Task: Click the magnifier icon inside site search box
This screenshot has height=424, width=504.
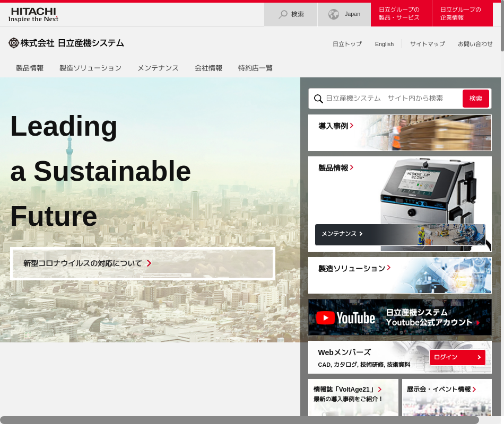Action: (x=318, y=99)
